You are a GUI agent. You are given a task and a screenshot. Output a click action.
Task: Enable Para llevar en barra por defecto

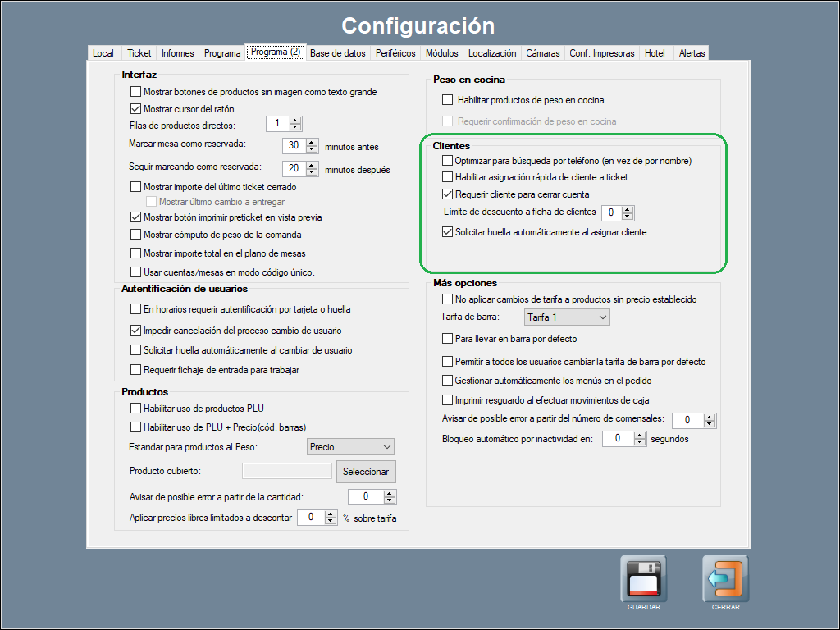(x=447, y=339)
